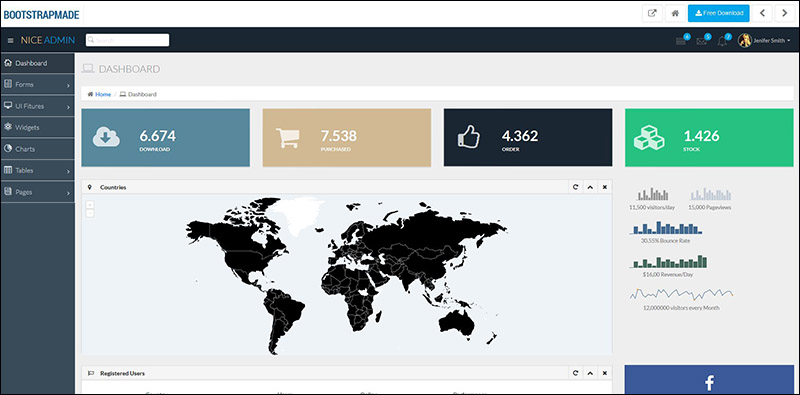800x395 pixels.
Task: Click the 30.55% Bounce Rate text
Action: 666,240
